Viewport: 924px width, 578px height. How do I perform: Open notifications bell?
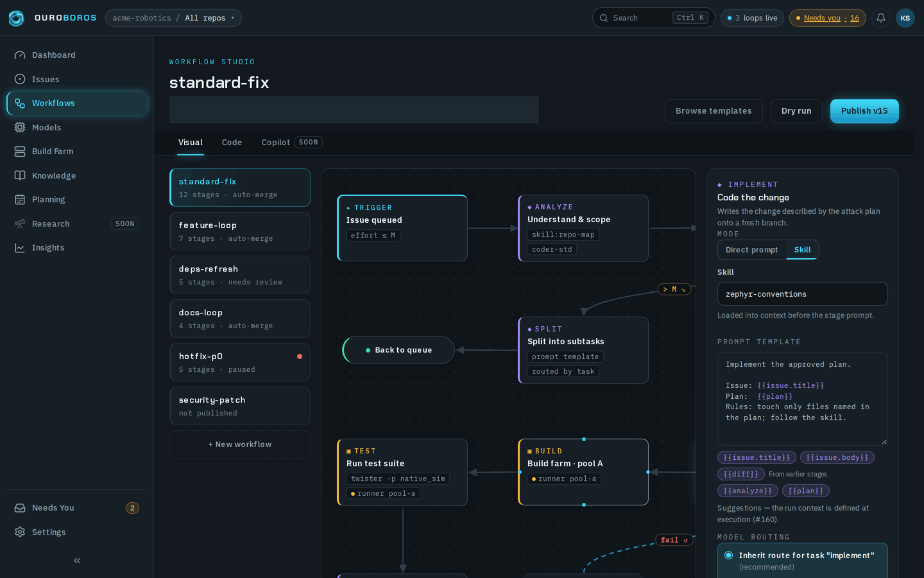[881, 18]
